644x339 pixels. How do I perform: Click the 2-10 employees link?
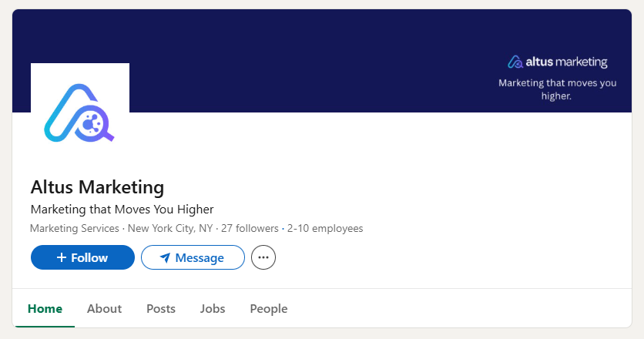[x=324, y=229]
